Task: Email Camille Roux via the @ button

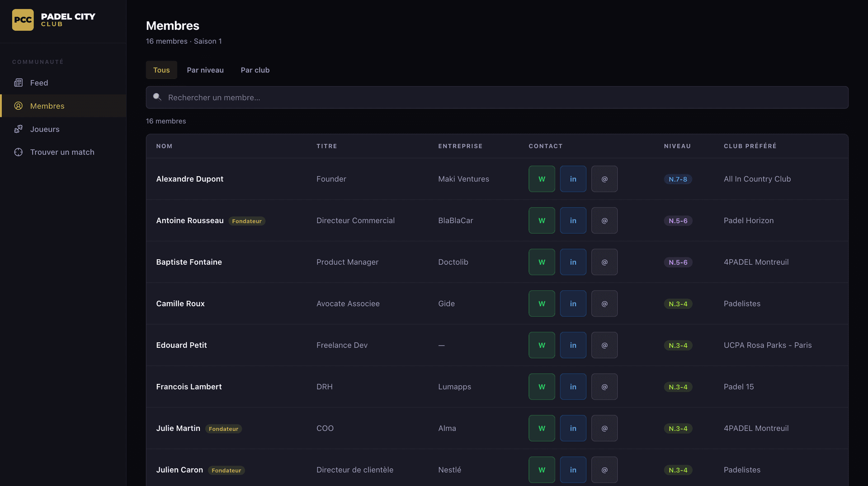Action: (604, 304)
